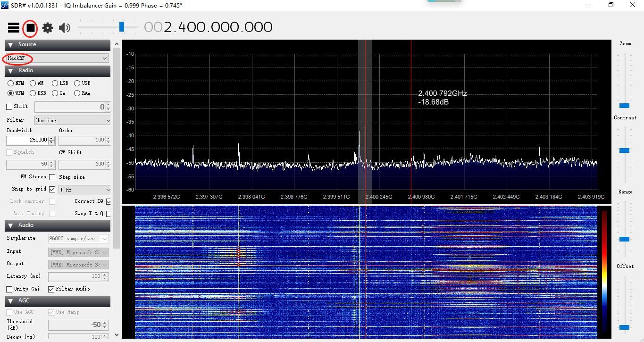Click the CW Shift 600 field

(x=82, y=164)
